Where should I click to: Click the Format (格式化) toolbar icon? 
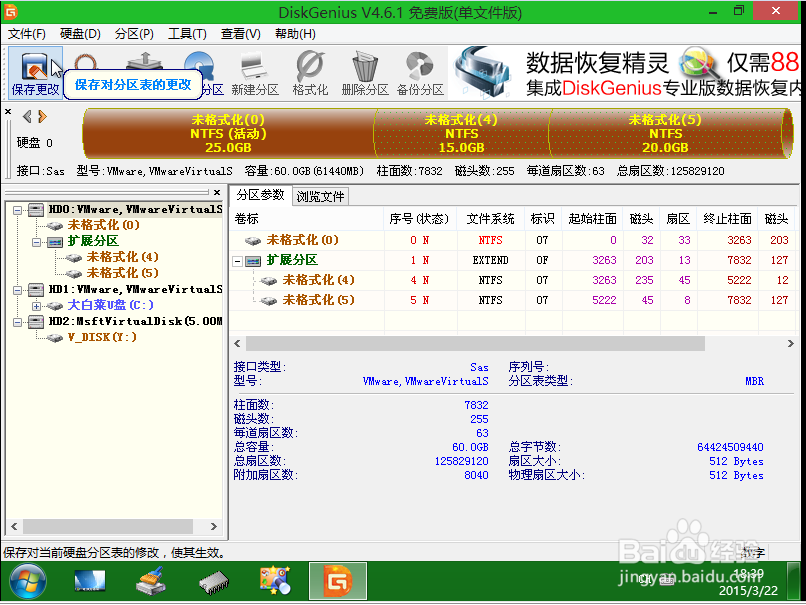(310, 72)
